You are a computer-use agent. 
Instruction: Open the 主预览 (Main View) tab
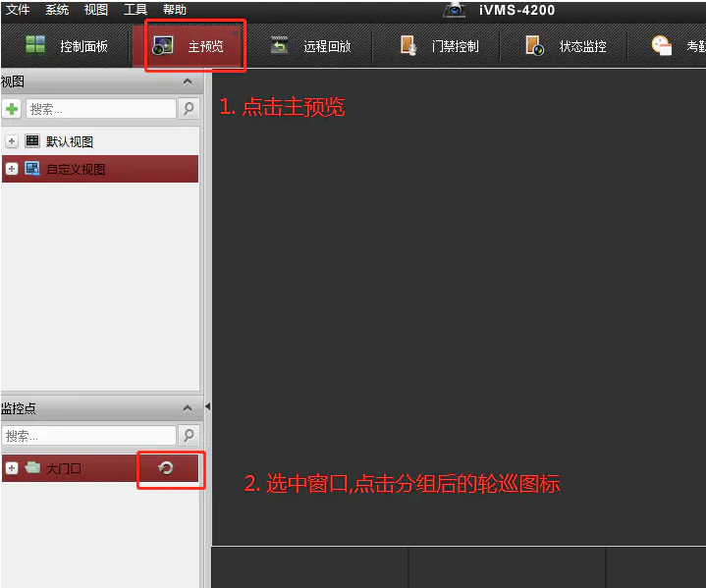coord(194,46)
